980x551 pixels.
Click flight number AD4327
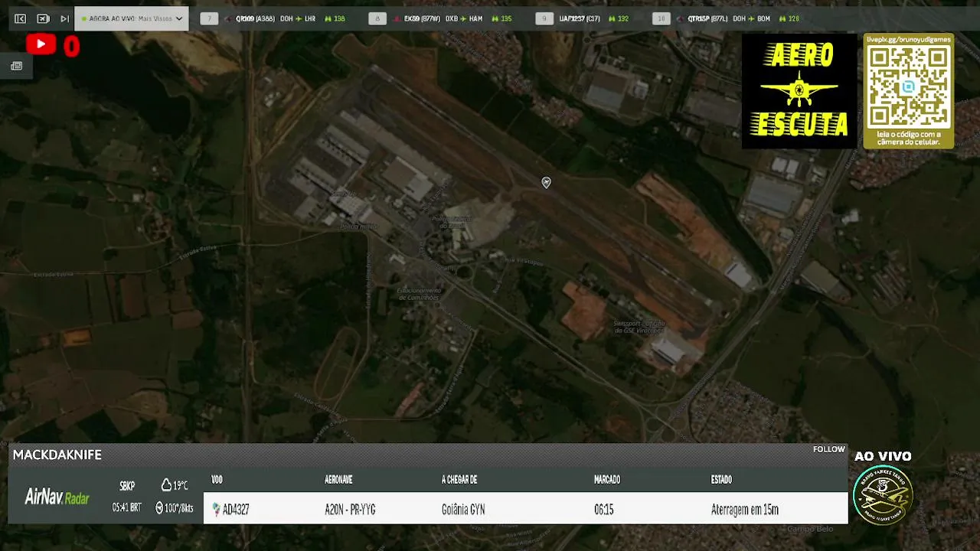[236, 510]
